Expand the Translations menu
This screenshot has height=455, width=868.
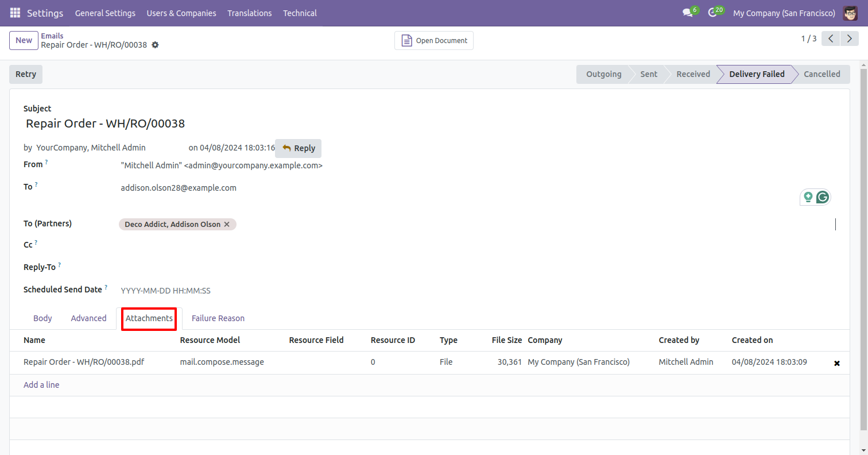[249, 13]
